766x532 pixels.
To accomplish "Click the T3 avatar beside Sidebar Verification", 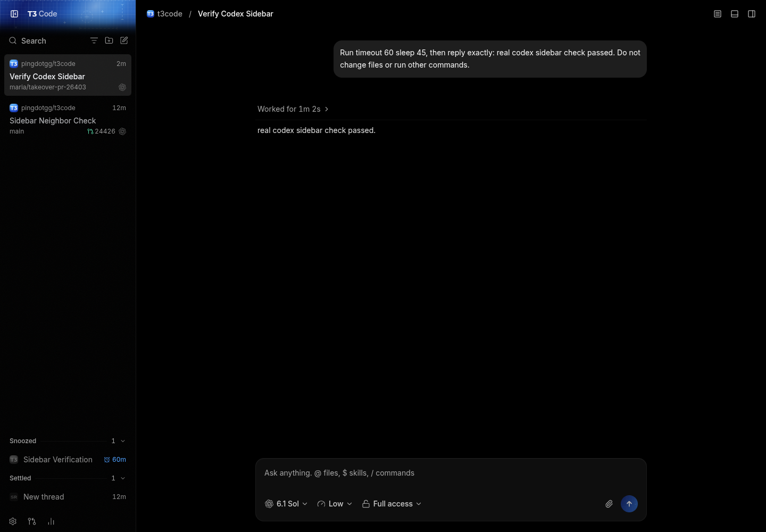I will (x=14, y=460).
